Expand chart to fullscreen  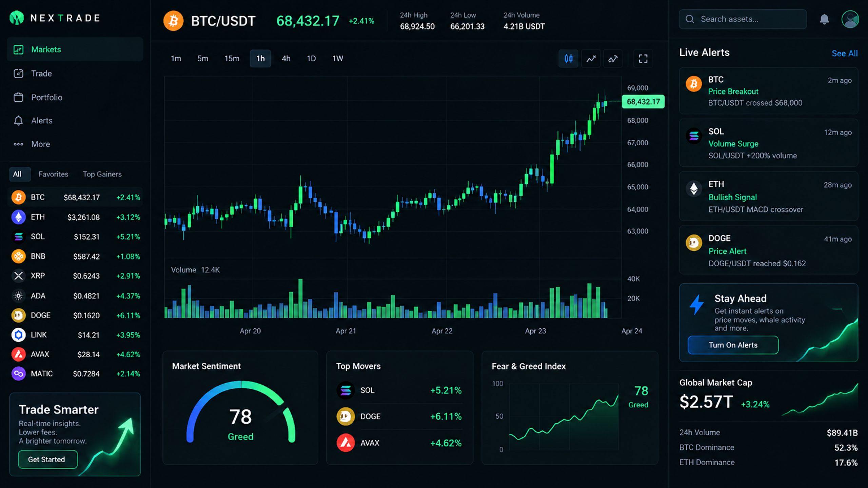click(643, 59)
